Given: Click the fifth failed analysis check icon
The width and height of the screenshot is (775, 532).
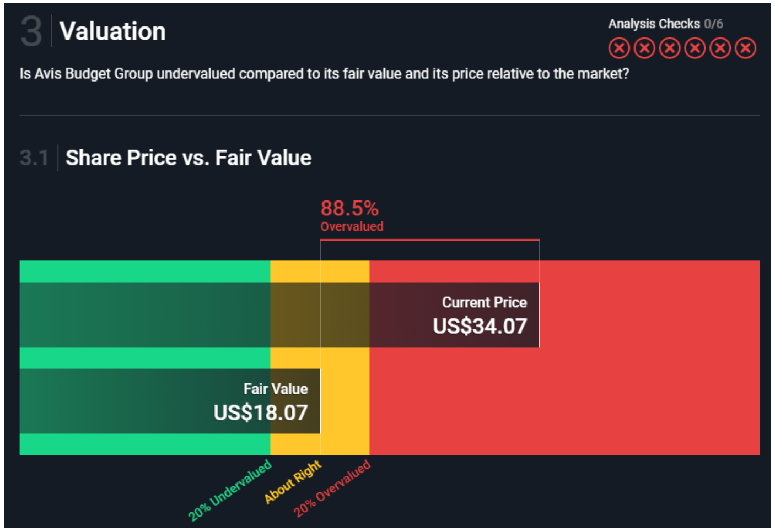Looking at the screenshot, I should [x=720, y=48].
